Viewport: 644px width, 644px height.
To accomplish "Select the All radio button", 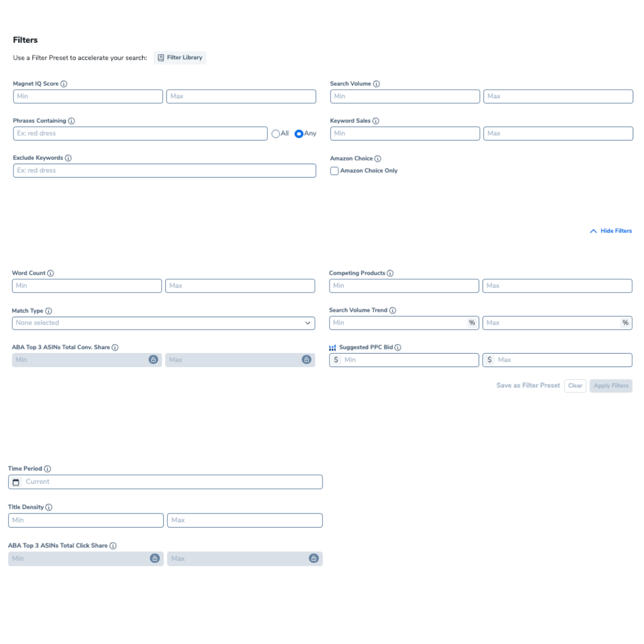I will 276,134.
